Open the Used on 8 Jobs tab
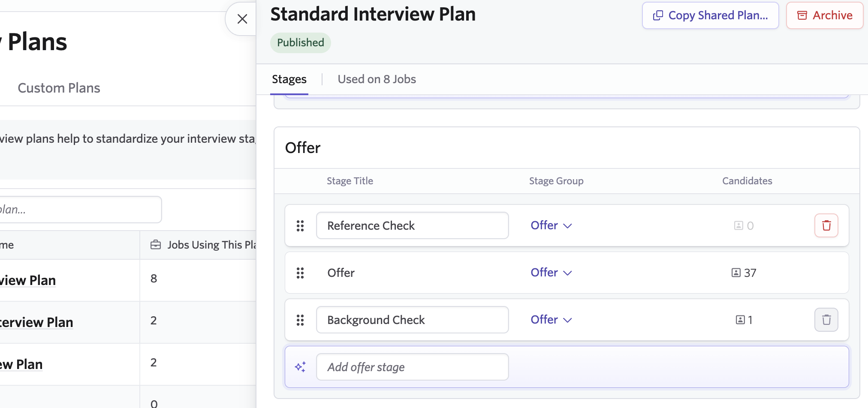Screen dimensions: 868x408 pos(377,79)
